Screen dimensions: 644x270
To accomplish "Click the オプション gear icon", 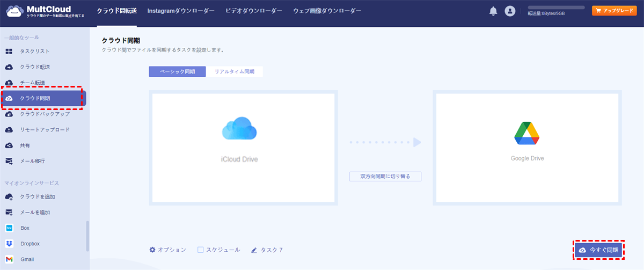I will point(152,250).
